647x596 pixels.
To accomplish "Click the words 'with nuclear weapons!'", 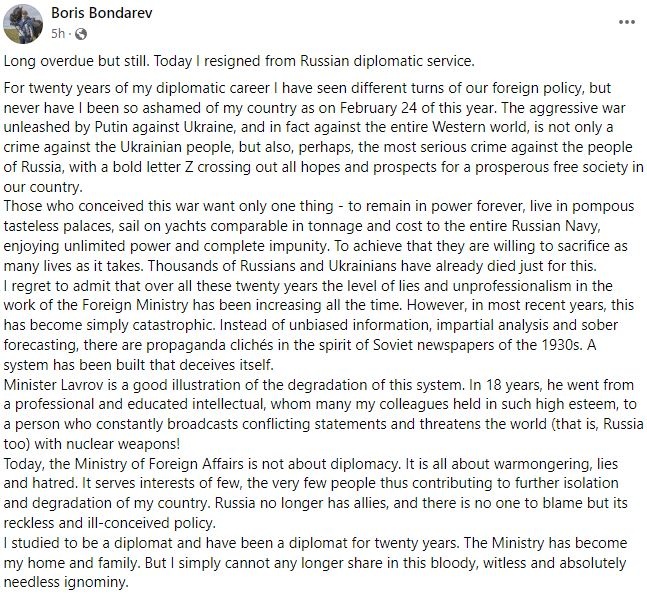I will pos(107,445).
